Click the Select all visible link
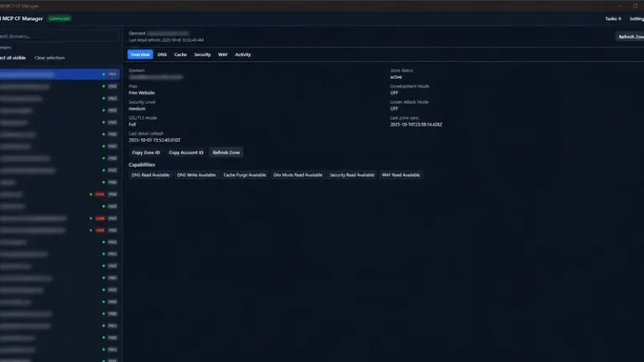The height and width of the screenshot is (362, 644). tap(13, 58)
